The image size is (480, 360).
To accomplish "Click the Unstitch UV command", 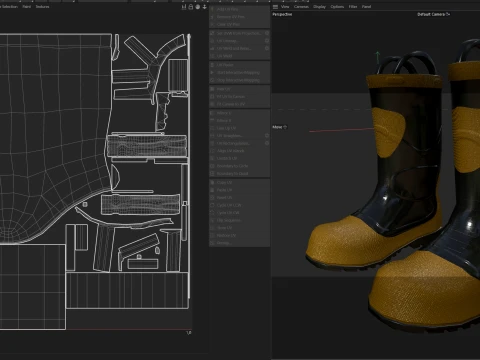I will (x=239, y=158).
